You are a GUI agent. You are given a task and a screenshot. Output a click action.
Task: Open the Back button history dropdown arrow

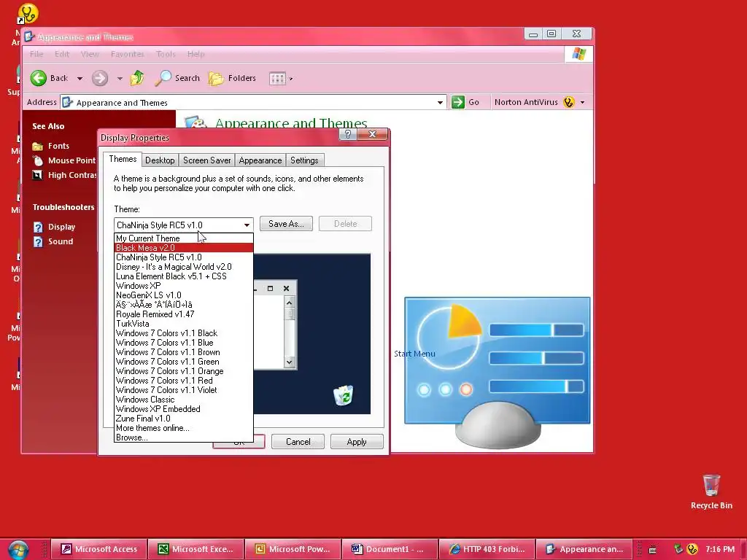80,79
